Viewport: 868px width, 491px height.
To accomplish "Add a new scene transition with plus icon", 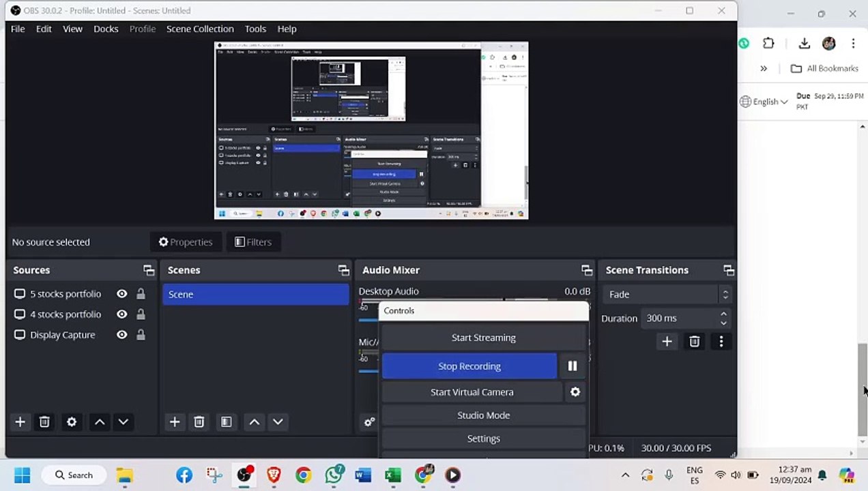I will coord(667,342).
